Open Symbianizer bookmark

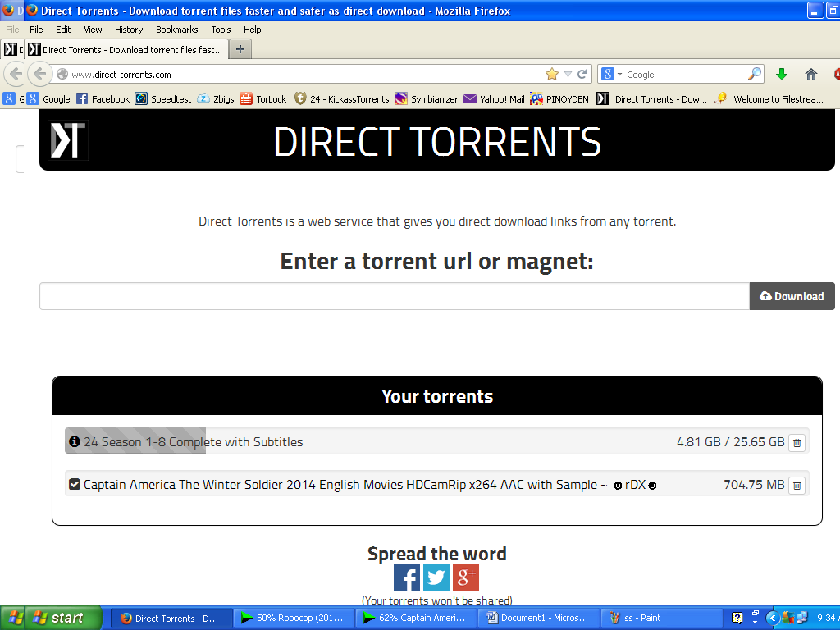427,98
